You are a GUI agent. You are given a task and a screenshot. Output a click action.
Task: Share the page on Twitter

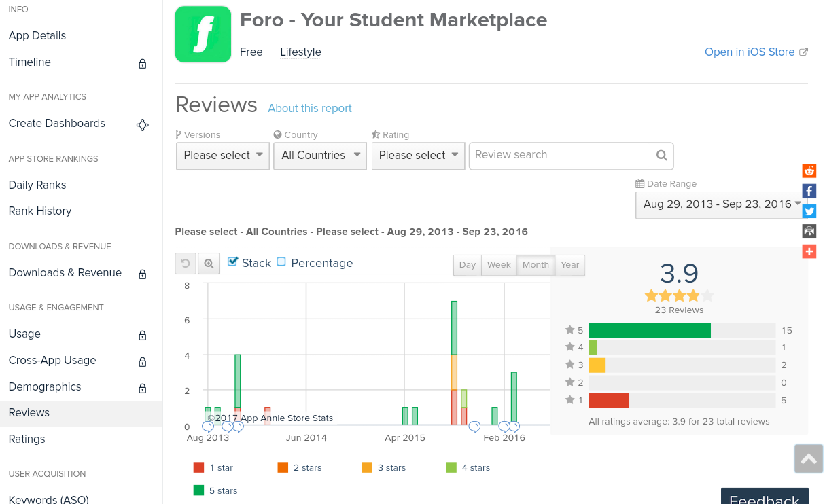[x=809, y=211]
